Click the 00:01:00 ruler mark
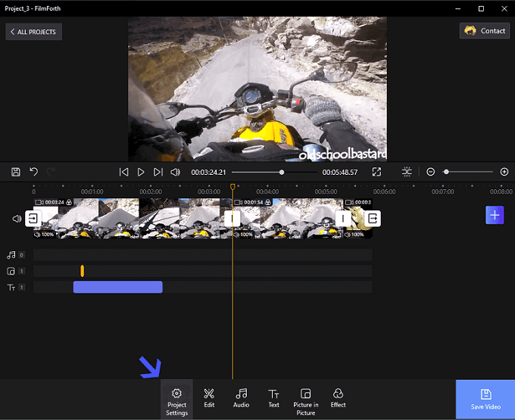 [x=92, y=191]
